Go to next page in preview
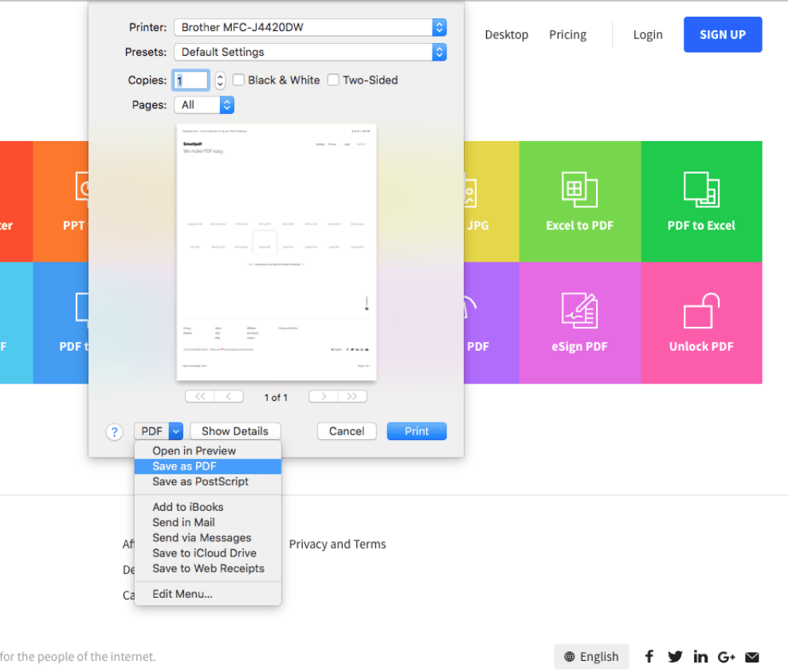The width and height of the screenshot is (788, 672). point(323,396)
